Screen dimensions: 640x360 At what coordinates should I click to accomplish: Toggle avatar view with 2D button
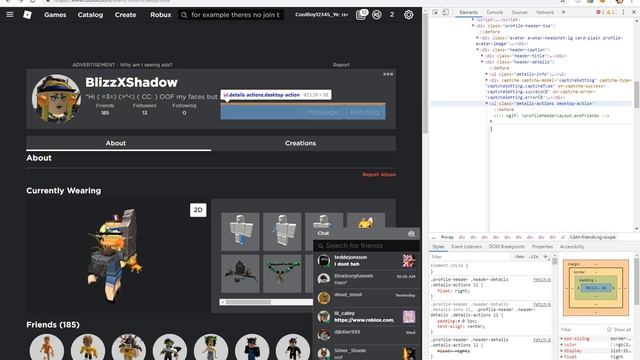(x=198, y=210)
